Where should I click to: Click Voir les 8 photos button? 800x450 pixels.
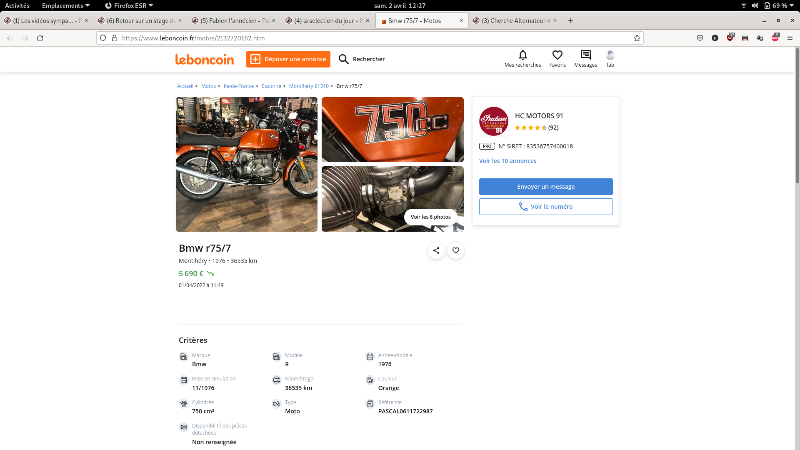click(x=431, y=217)
